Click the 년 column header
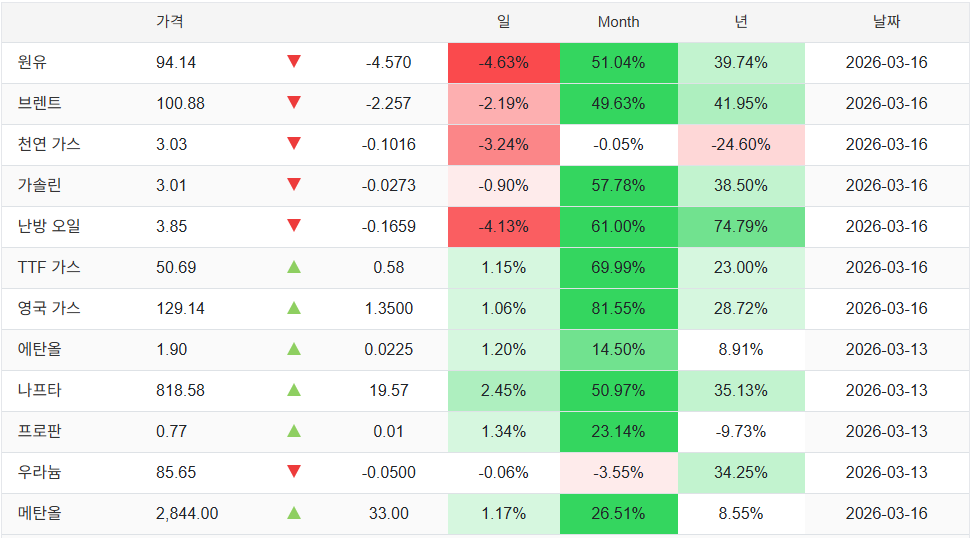The image size is (974, 538). click(x=740, y=22)
